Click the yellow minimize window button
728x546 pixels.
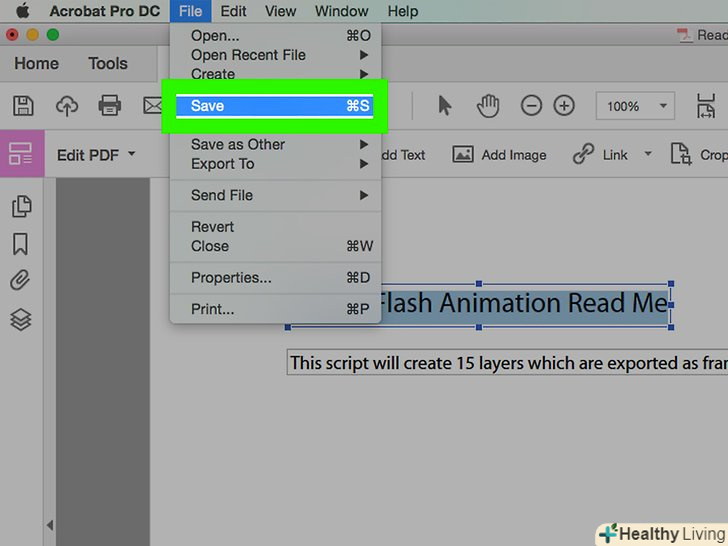click(32, 35)
